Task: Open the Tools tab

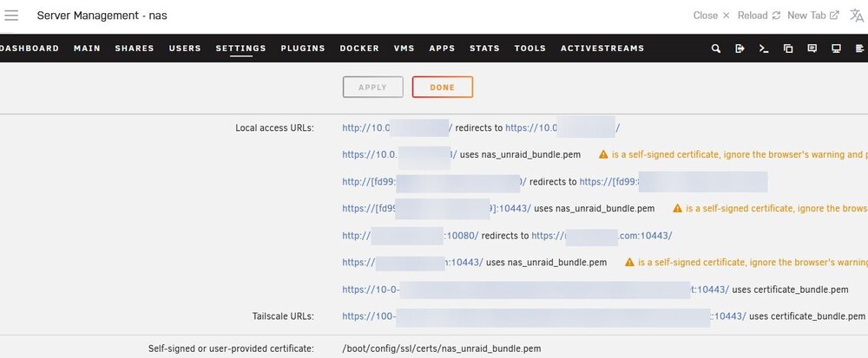Action: click(x=529, y=48)
